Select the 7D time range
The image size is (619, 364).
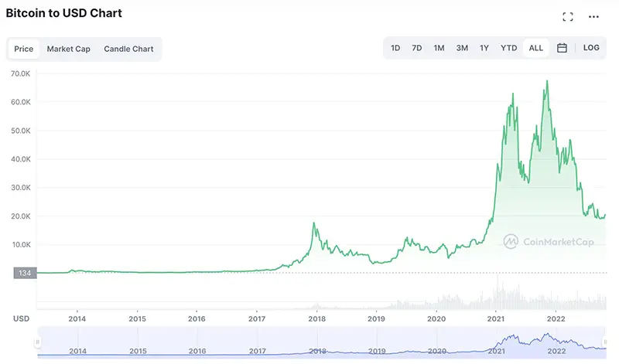pos(416,48)
